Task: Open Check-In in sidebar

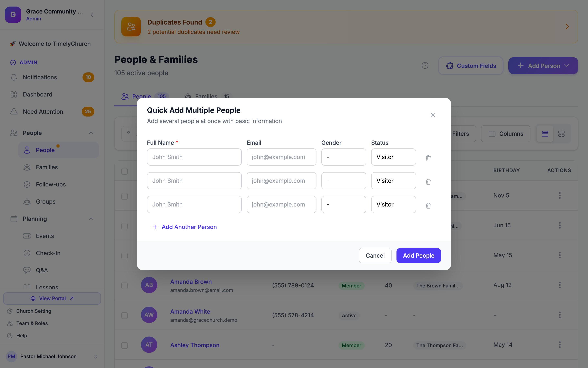Action: (x=58, y=253)
